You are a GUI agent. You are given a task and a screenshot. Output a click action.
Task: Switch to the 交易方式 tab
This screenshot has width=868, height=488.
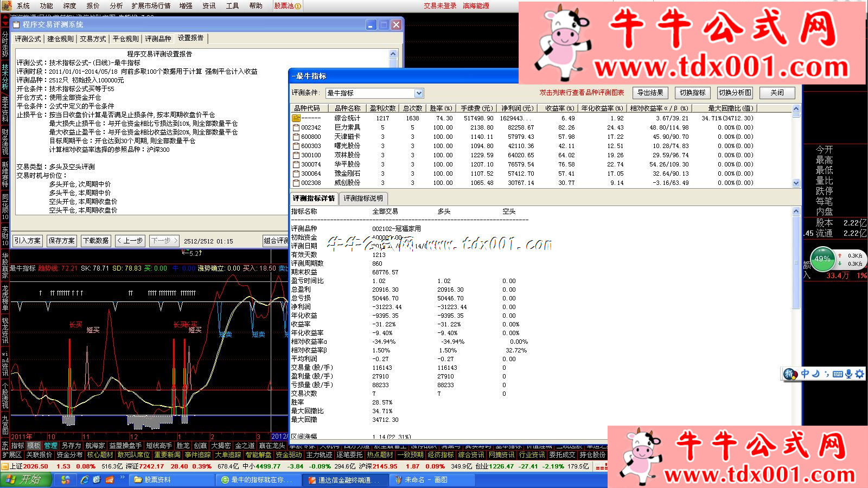[x=93, y=39]
